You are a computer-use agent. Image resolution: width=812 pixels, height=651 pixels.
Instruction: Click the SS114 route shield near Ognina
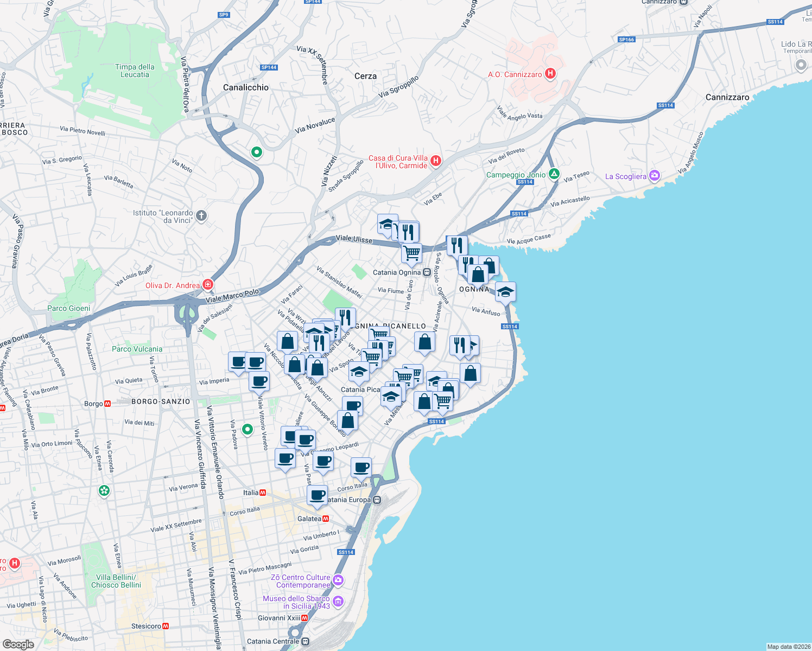pyautogui.click(x=509, y=327)
